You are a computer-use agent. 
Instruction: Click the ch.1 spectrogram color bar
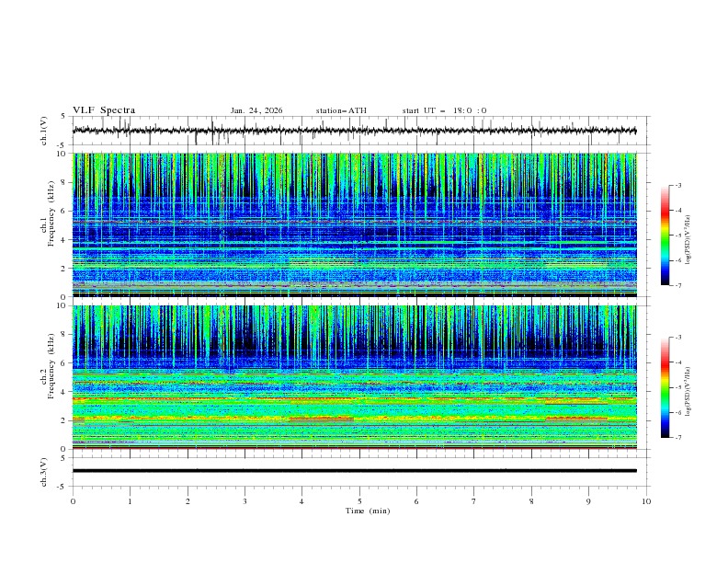pyautogui.click(x=665, y=235)
